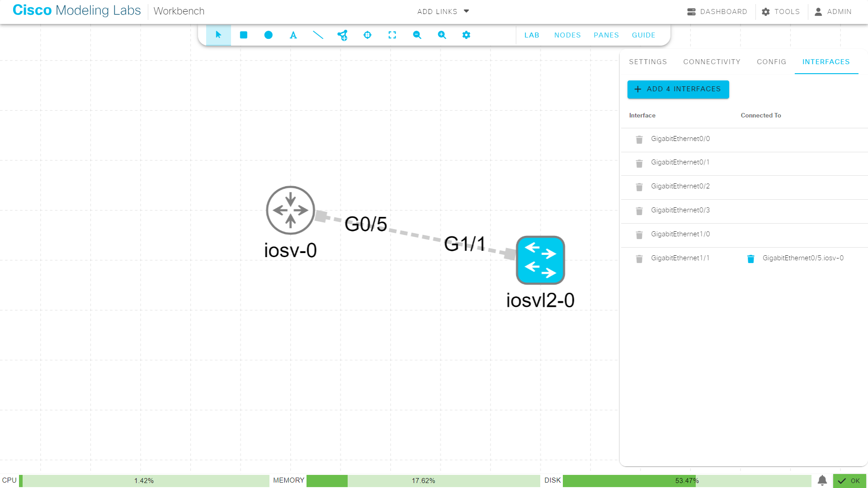This screenshot has width=868, height=488.
Task: Zoom in using the magnifier icon
Action: (x=442, y=35)
